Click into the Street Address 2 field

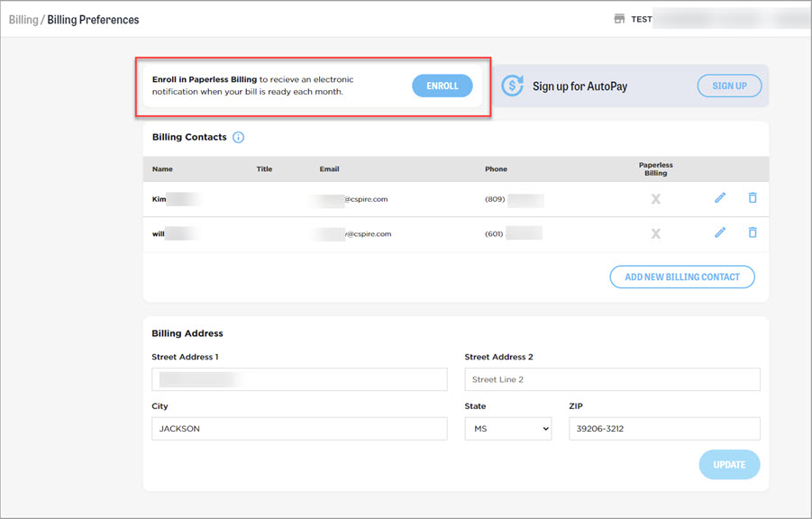(x=612, y=379)
